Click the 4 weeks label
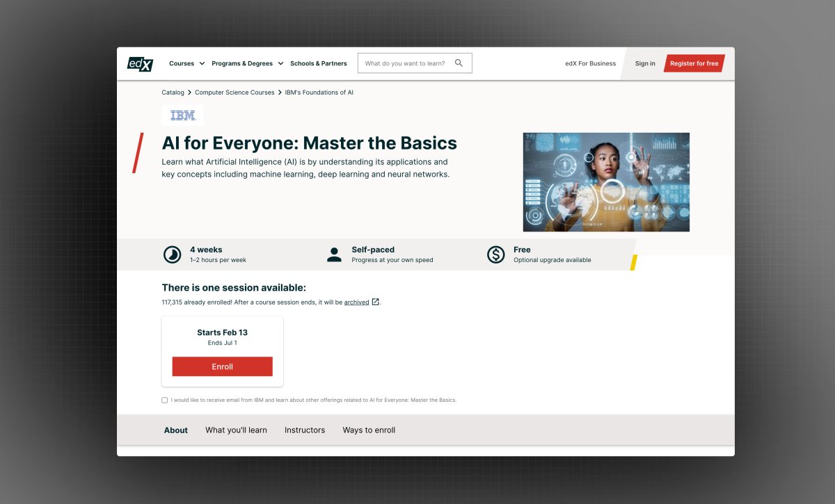 [206, 250]
